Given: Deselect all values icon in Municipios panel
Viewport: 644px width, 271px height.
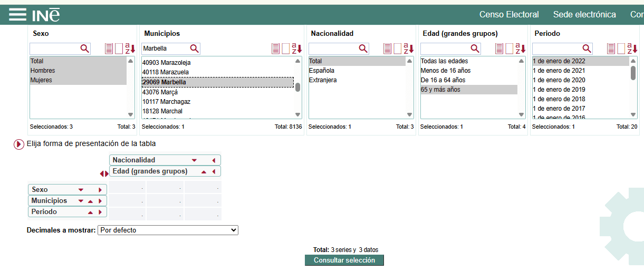Looking at the screenshot, I should 285,49.
